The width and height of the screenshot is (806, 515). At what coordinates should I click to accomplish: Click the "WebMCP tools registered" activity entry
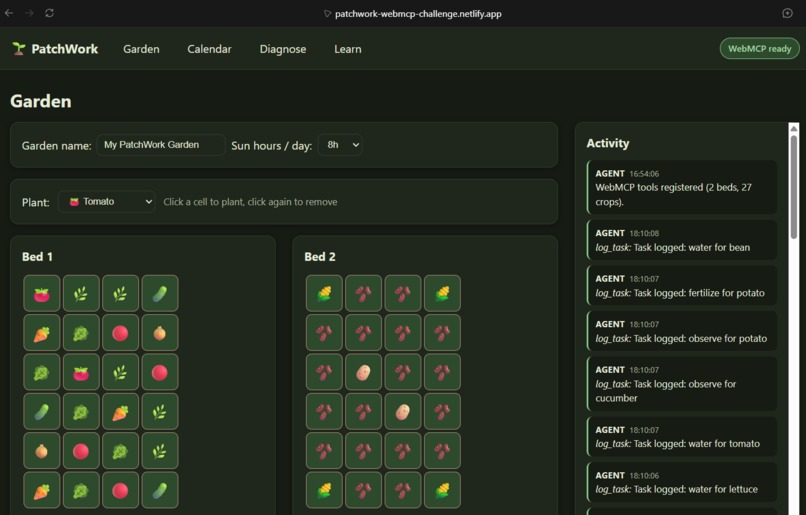[682, 187]
